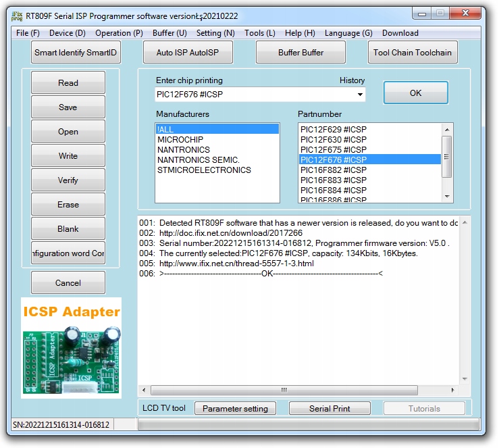The height and width of the screenshot is (448, 499).
Task: Select !ALL in Manufacturers list
Action: pos(217,129)
